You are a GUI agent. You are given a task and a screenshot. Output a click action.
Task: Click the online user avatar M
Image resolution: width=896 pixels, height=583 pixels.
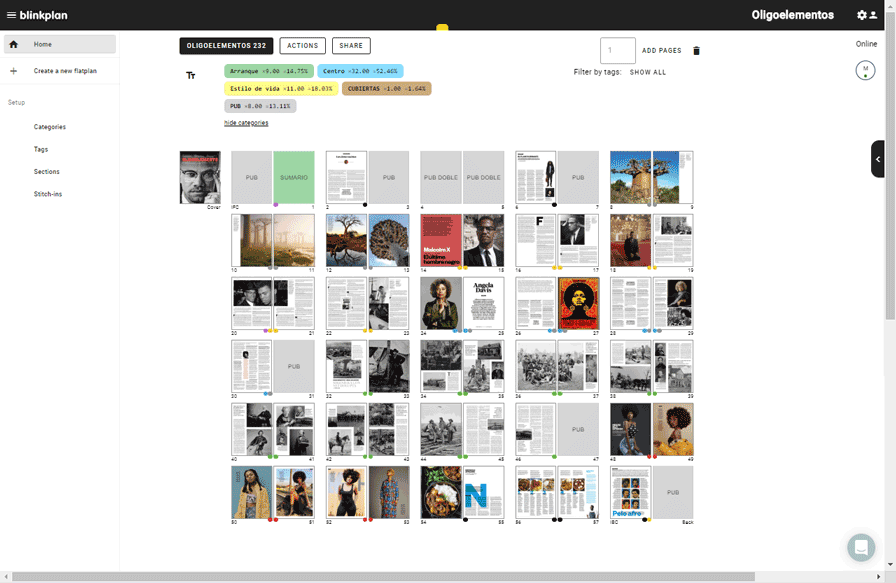(x=865, y=70)
